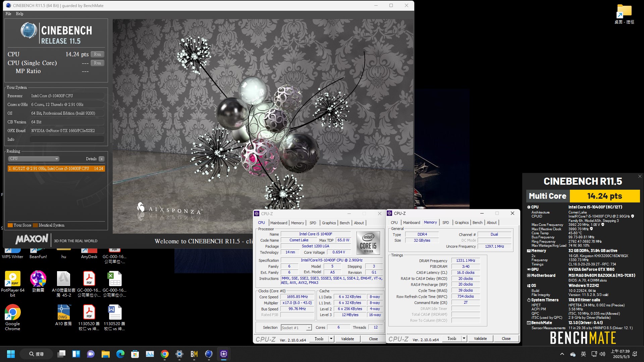The width and height of the screenshot is (644, 362).
Task: Open SPD tab in right CPU-Z window
Action: [445, 223]
